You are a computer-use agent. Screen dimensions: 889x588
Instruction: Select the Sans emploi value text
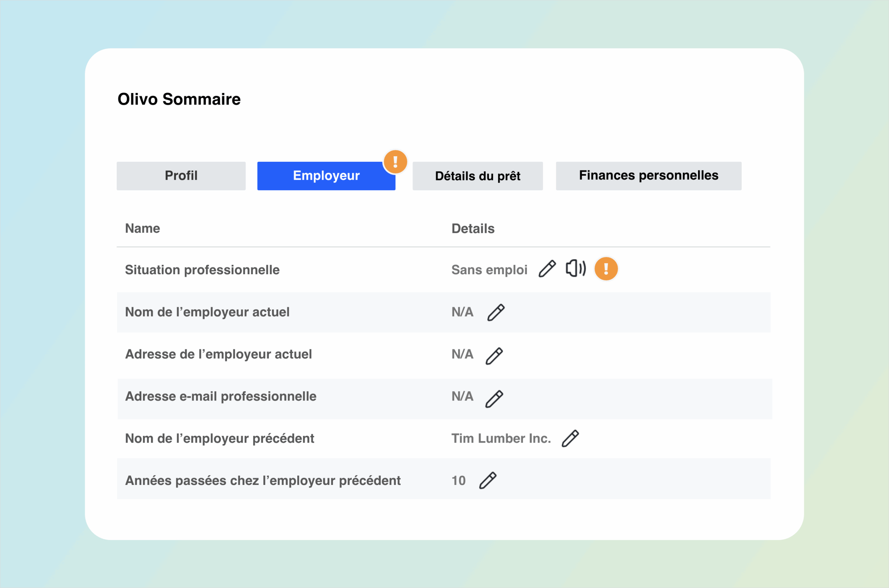point(489,270)
